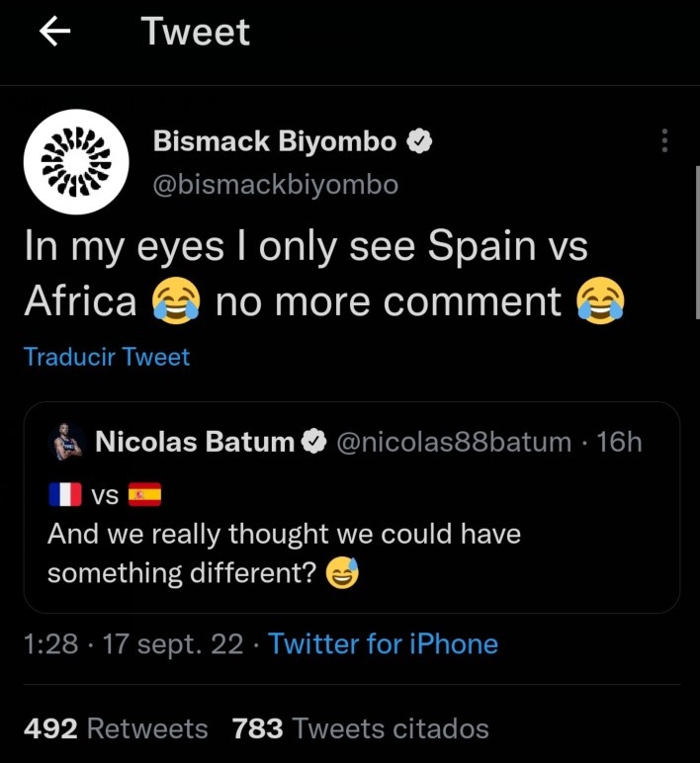Tap the @bismackbiyombo handle

coord(275,185)
